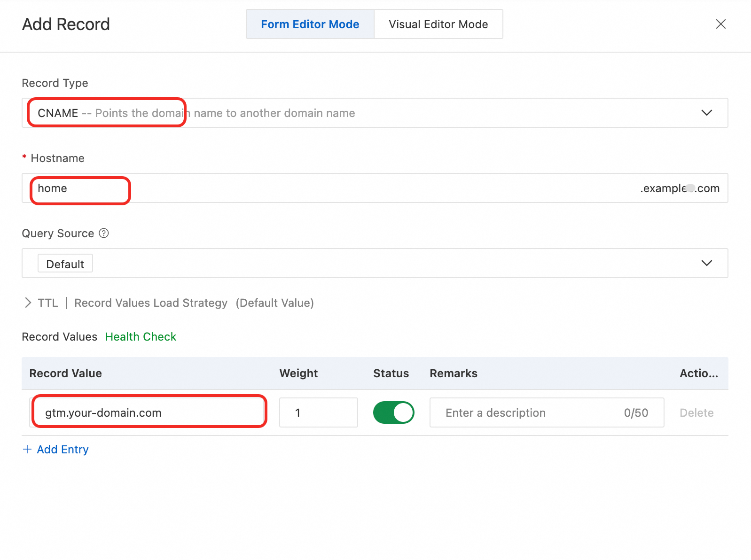The width and height of the screenshot is (751, 560).
Task: Open the Health Check link
Action: point(141,337)
